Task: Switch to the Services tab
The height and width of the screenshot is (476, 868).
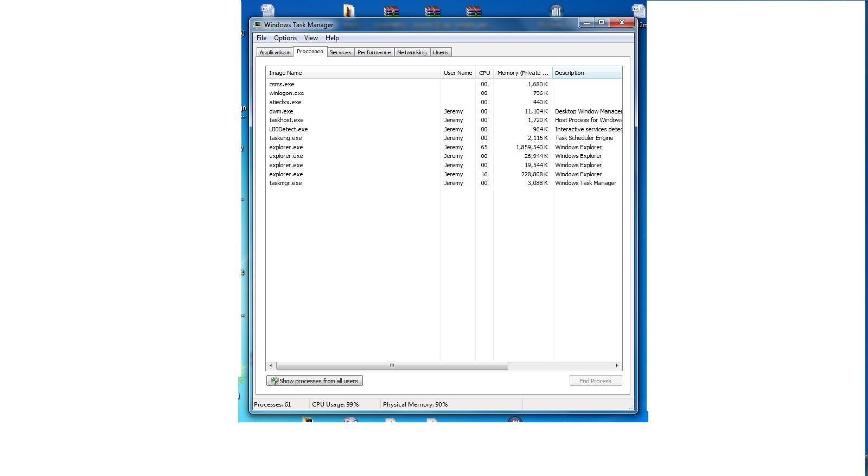Action: 340,52
